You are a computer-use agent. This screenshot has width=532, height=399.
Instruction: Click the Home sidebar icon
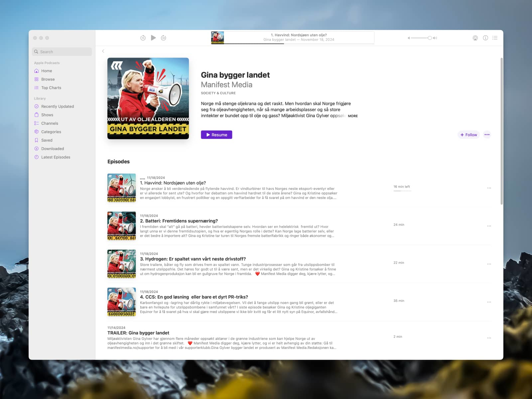tap(37, 71)
